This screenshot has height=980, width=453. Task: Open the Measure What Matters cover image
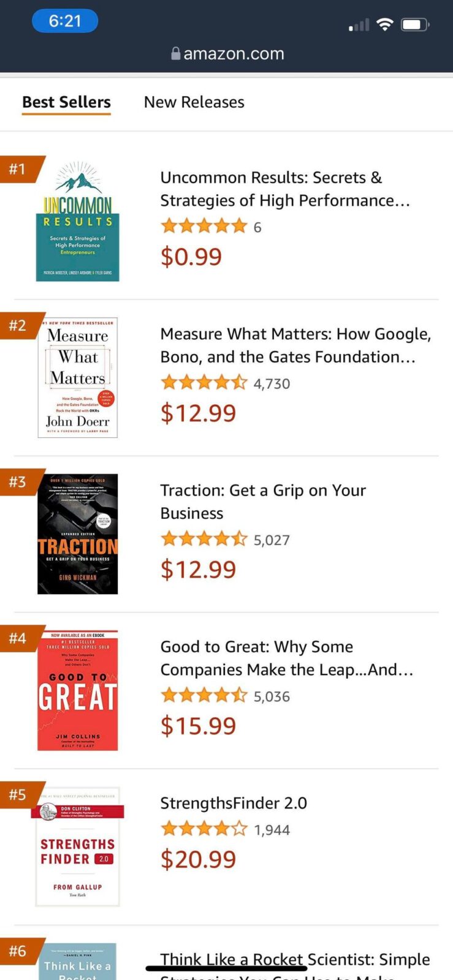[x=77, y=377]
